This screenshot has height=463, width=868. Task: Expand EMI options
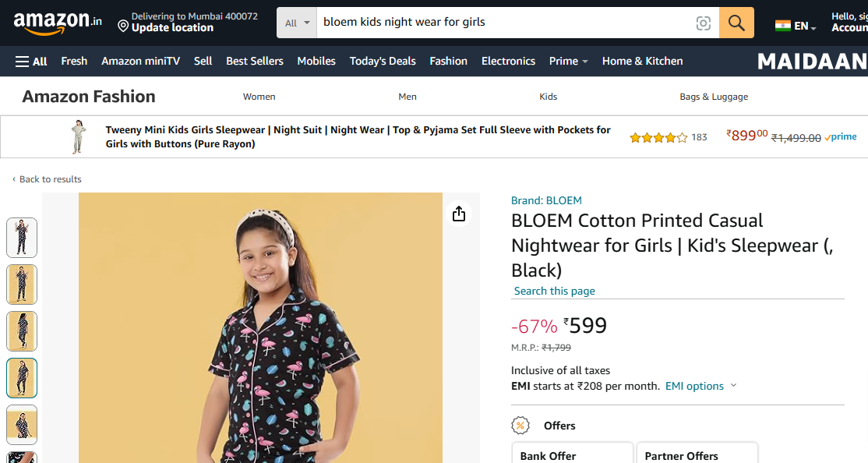point(700,386)
